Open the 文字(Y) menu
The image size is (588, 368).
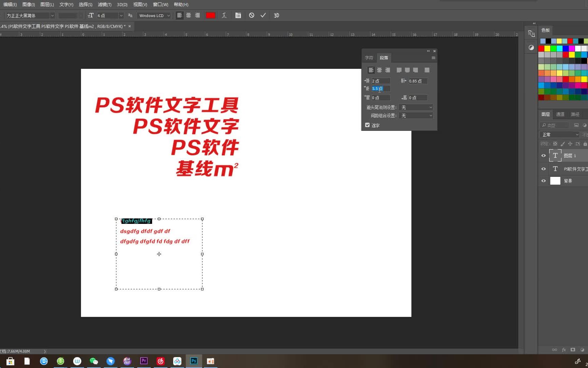66,4
